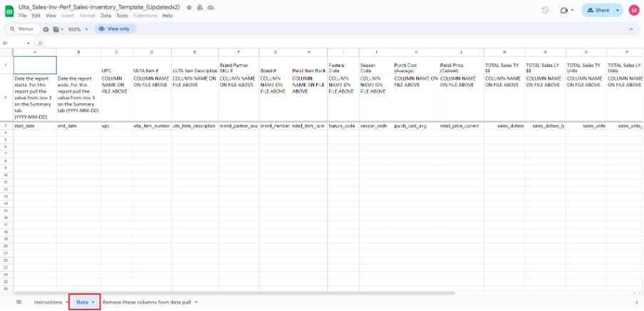Click the View only mode button
The image size is (644, 311).
(115, 29)
